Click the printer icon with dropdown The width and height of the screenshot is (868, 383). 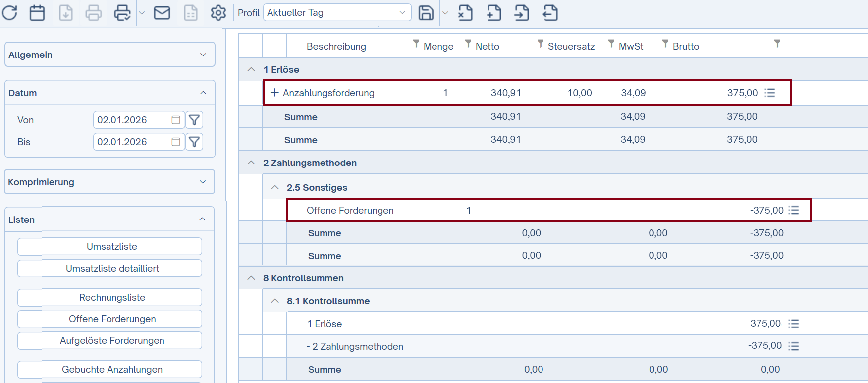[122, 13]
